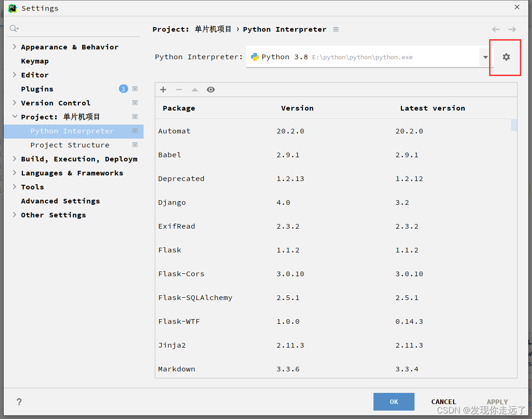
Task: Click project-level icon next to breadcrumb title
Action: tap(336, 29)
